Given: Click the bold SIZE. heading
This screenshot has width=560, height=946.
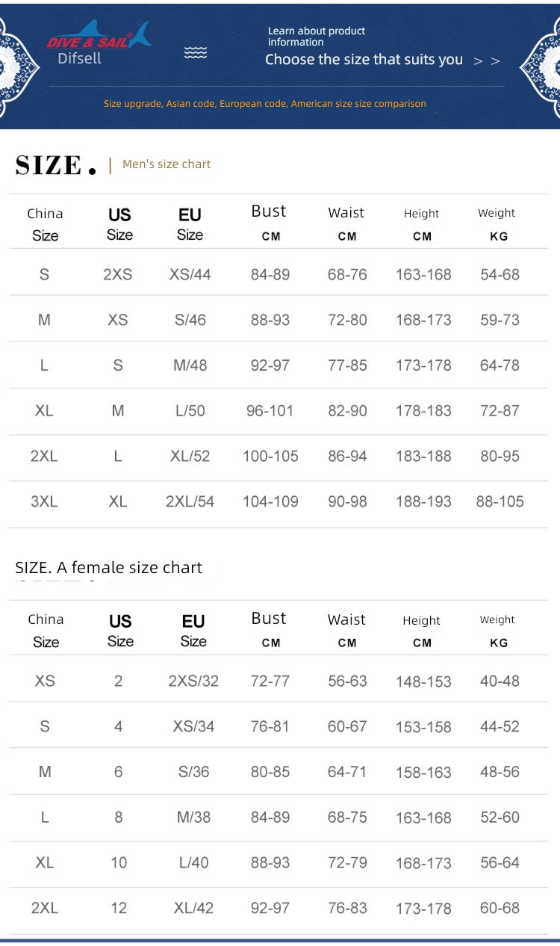Looking at the screenshot, I should pos(56,165).
